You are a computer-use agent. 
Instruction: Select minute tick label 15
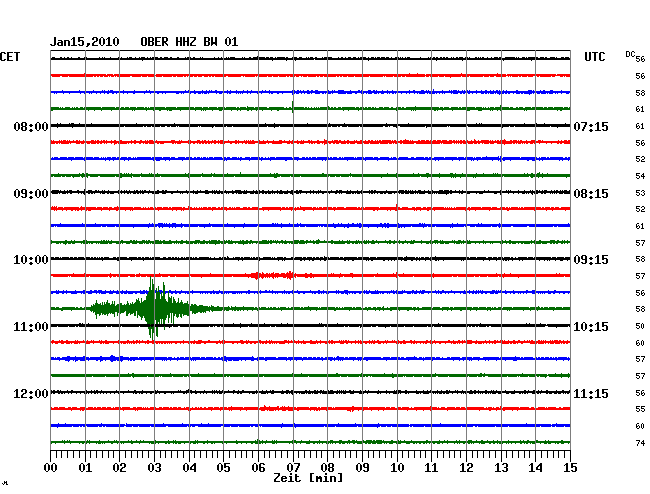click(570, 468)
